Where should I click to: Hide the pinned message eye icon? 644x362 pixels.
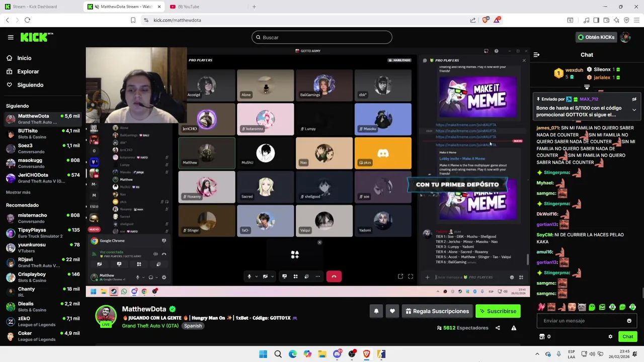(634, 99)
